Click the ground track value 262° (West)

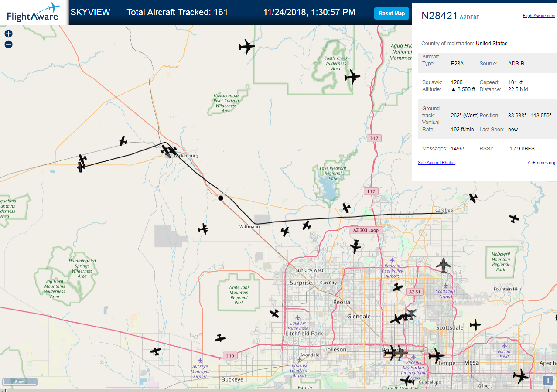tap(465, 116)
